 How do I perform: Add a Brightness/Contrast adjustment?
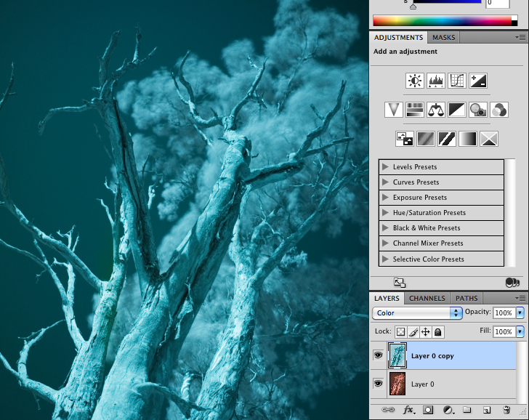pyautogui.click(x=415, y=81)
